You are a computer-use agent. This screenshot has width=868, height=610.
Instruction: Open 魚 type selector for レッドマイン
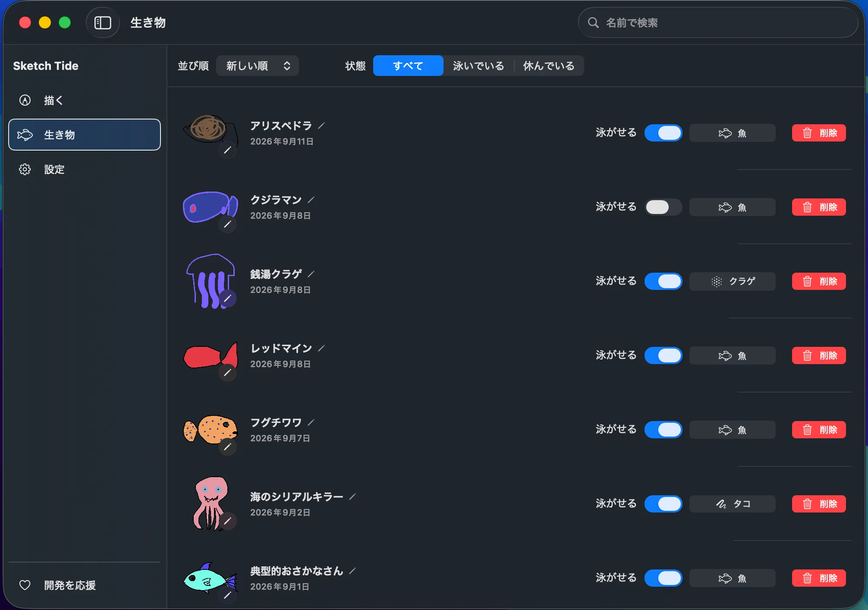(733, 355)
